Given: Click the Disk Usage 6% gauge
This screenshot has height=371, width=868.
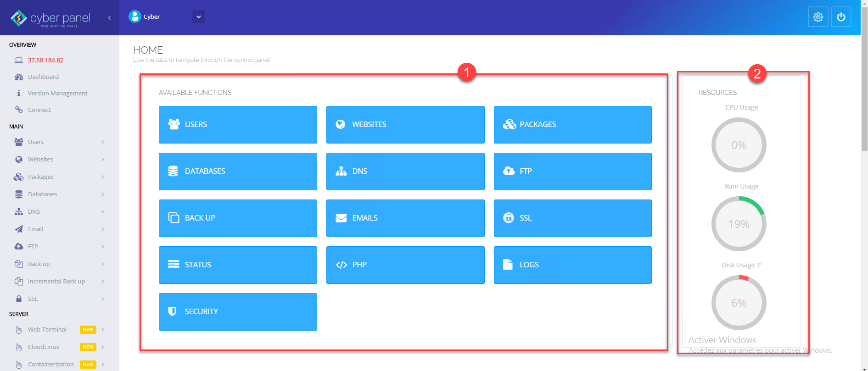Looking at the screenshot, I should coord(739,303).
